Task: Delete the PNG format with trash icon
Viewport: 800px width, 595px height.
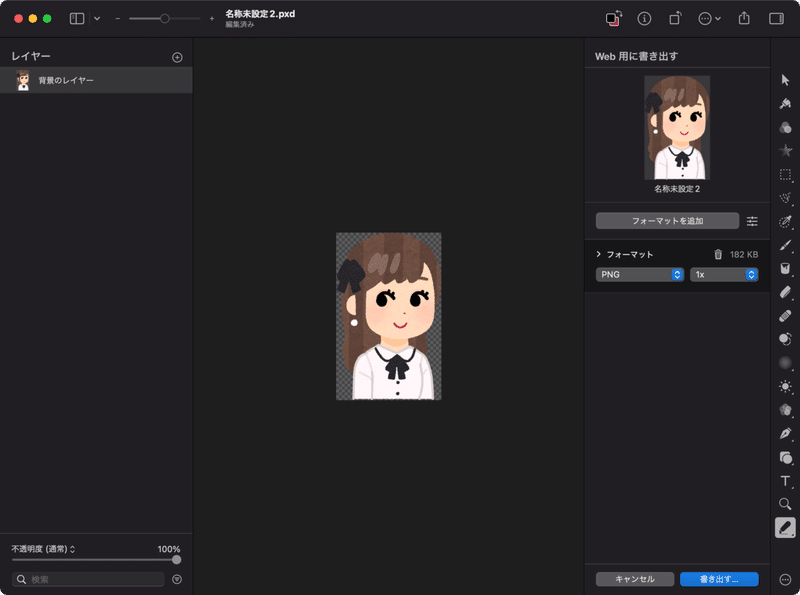Action: click(718, 254)
